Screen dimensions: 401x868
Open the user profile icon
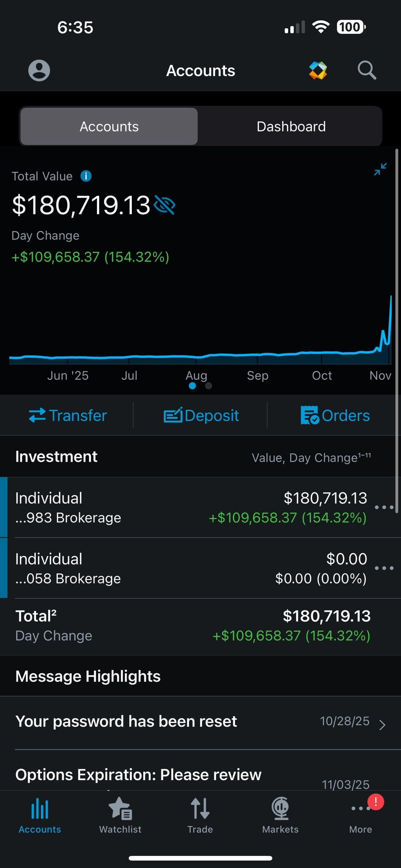click(39, 70)
